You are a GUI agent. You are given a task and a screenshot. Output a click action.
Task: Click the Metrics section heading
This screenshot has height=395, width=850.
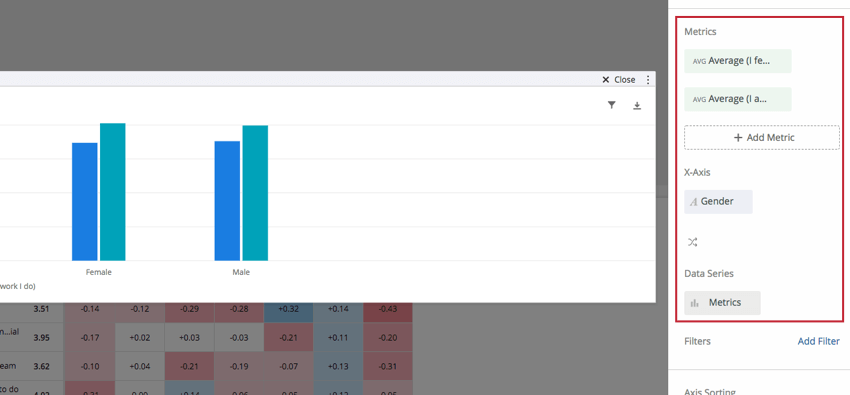pyautogui.click(x=700, y=32)
